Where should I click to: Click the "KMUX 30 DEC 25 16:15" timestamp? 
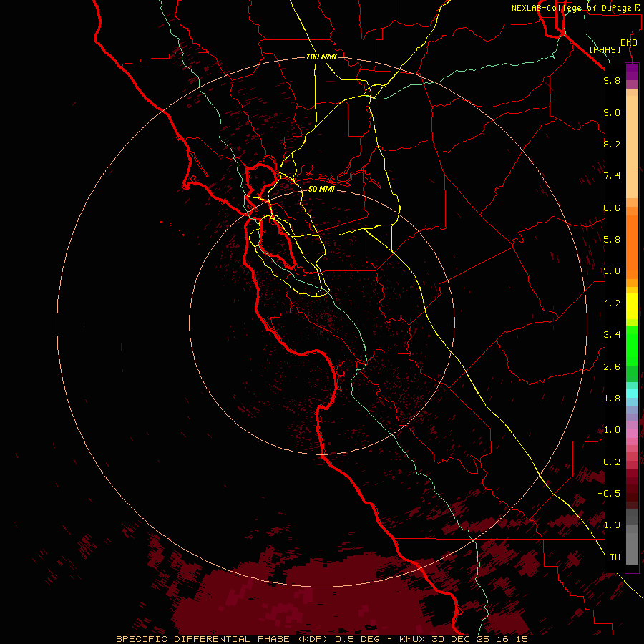464,639
